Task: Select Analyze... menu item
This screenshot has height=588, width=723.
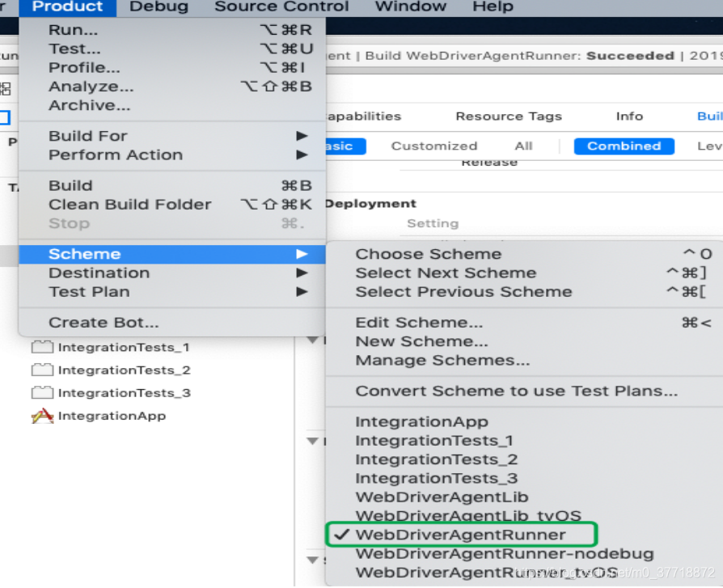Action: pos(172,87)
